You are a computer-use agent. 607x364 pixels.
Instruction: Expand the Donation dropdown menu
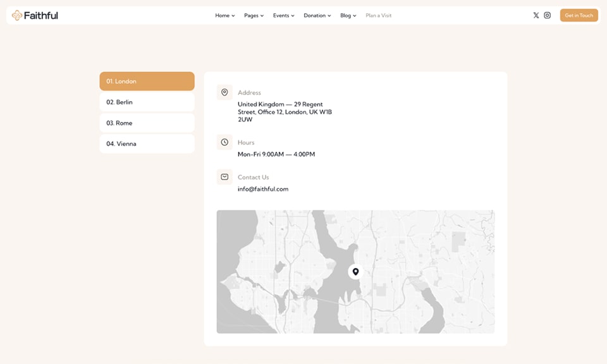point(317,15)
